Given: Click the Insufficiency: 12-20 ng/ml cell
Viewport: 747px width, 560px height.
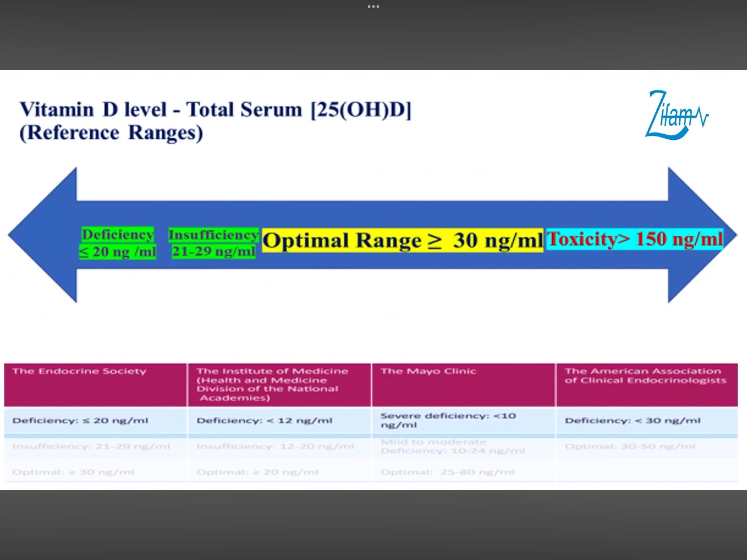Looking at the screenshot, I should pyautogui.click(x=275, y=447).
